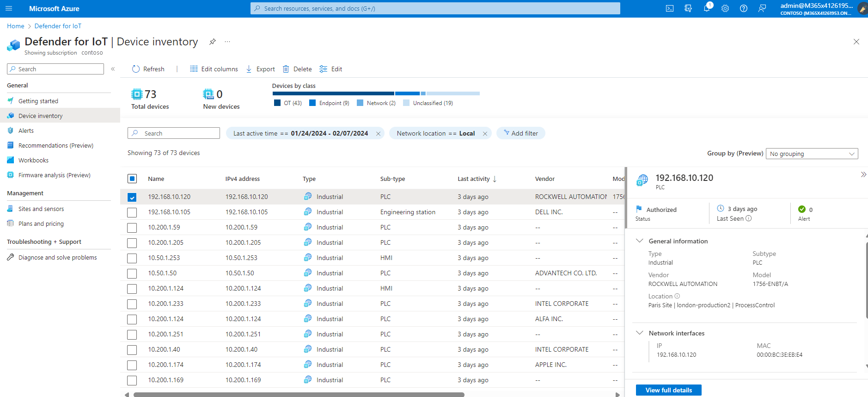Collapse the Network interfaces section

(x=640, y=333)
